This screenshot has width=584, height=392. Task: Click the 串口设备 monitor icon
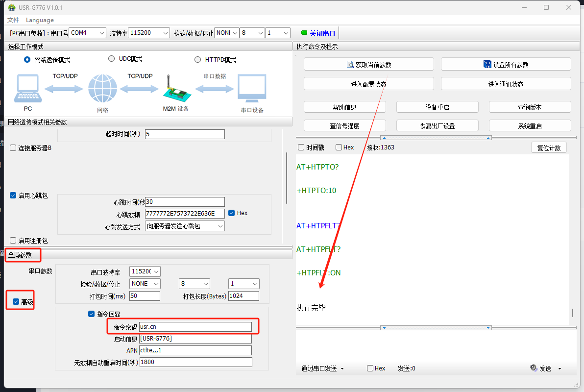[x=252, y=89]
